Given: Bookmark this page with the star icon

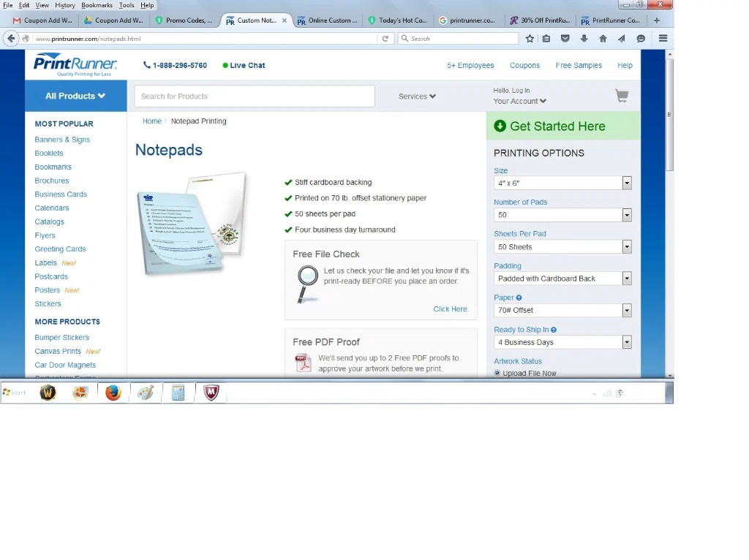Looking at the screenshot, I should (530, 39).
